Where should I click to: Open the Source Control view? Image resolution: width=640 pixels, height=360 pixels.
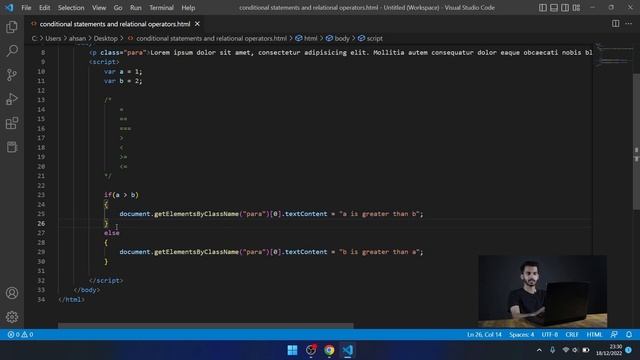pyautogui.click(x=12, y=75)
